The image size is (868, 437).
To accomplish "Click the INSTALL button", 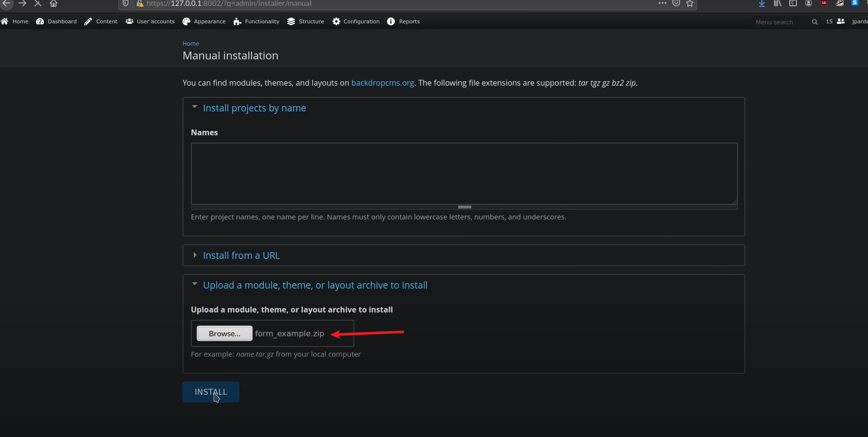I will [211, 392].
